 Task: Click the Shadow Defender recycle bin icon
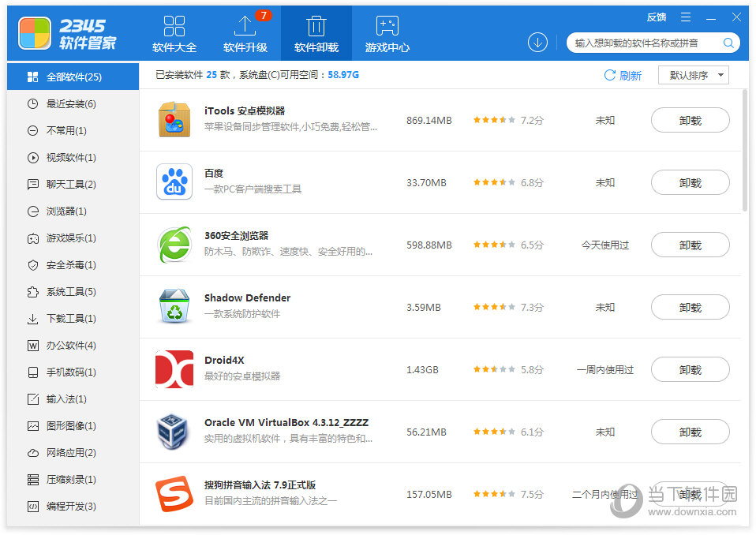pyautogui.click(x=174, y=307)
